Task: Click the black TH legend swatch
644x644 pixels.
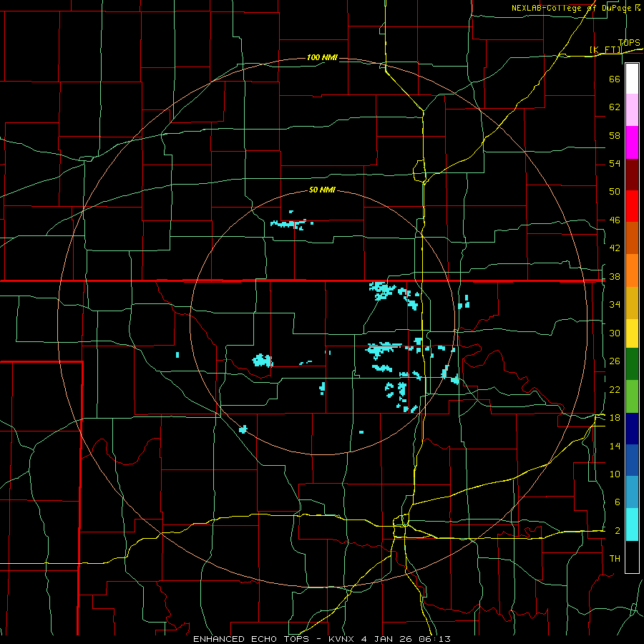Action: click(x=632, y=557)
